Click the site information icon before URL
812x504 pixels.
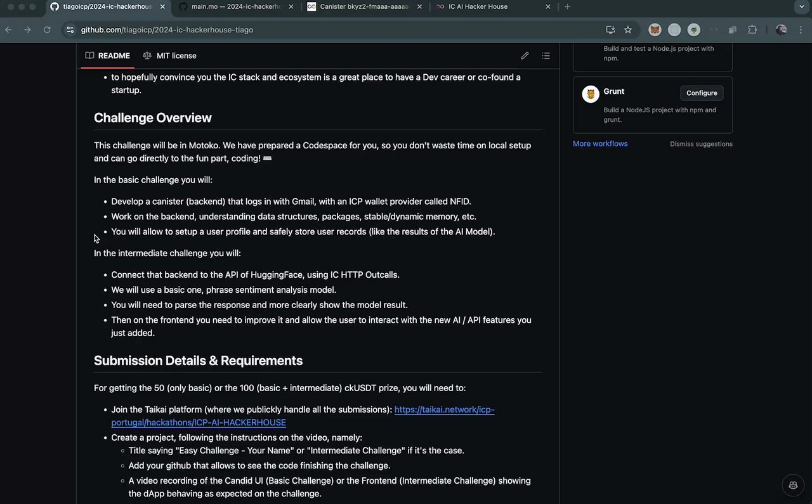click(x=70, y=30)
